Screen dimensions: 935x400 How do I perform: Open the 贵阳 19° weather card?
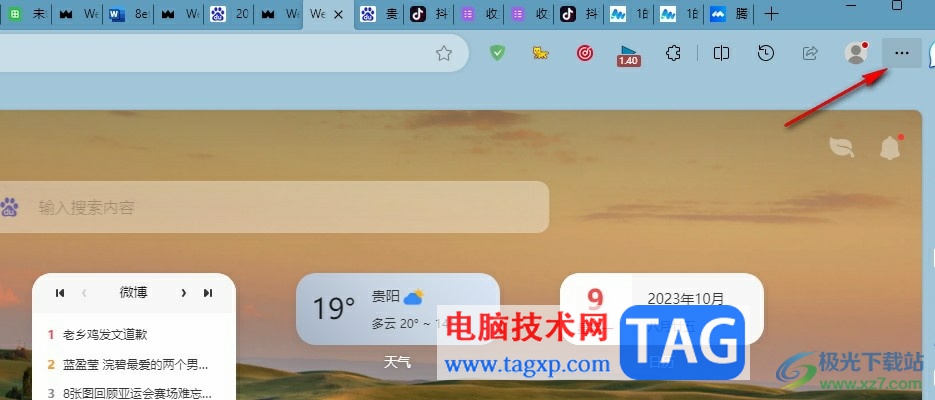click(398, 309)
